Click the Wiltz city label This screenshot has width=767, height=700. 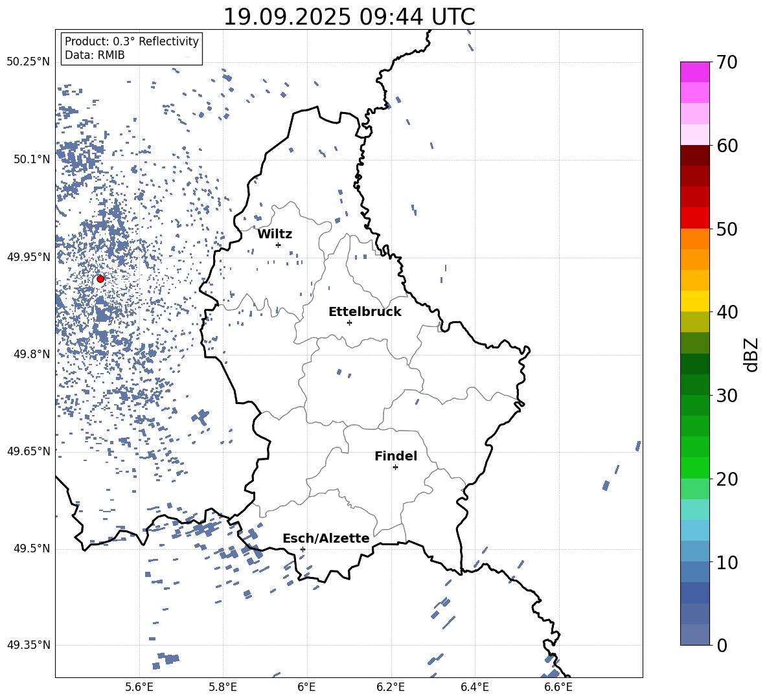coord(275,234)
